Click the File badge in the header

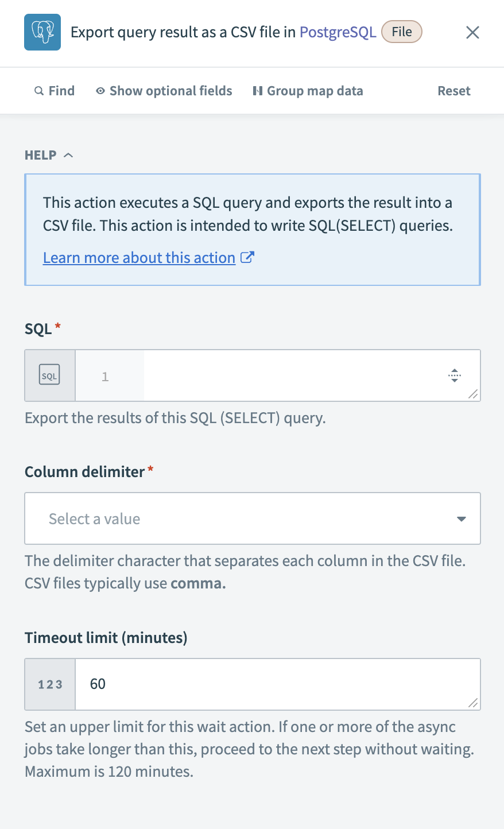pos(401,32)
